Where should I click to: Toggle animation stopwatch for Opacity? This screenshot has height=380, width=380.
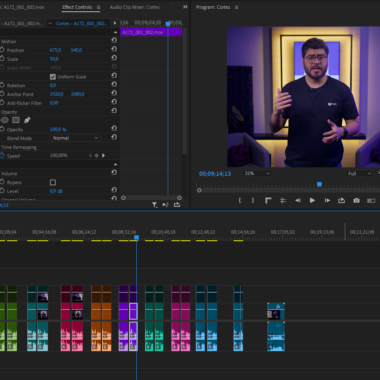coord(2,129)
